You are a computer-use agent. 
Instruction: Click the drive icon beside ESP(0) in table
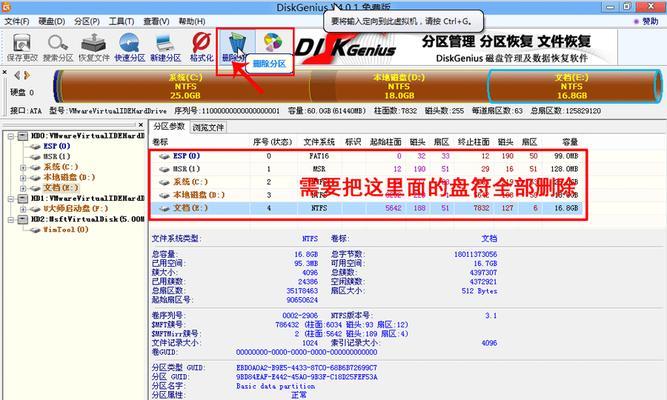164,157
